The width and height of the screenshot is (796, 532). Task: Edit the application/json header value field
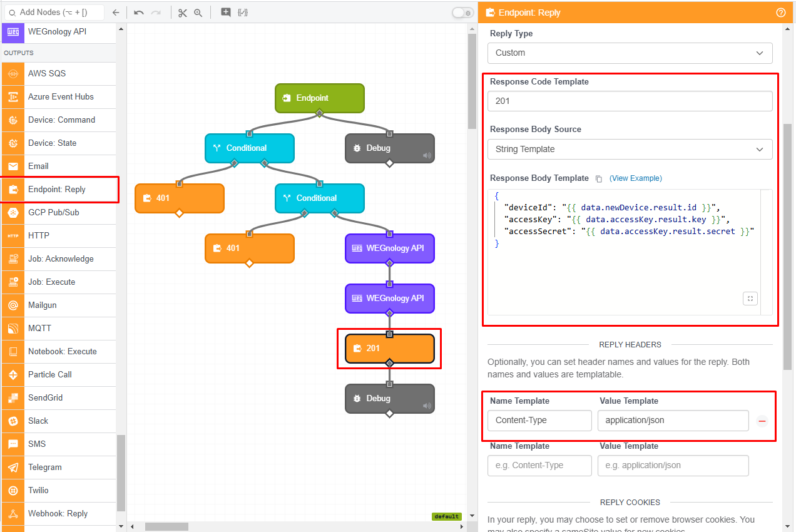pos(673,421)
